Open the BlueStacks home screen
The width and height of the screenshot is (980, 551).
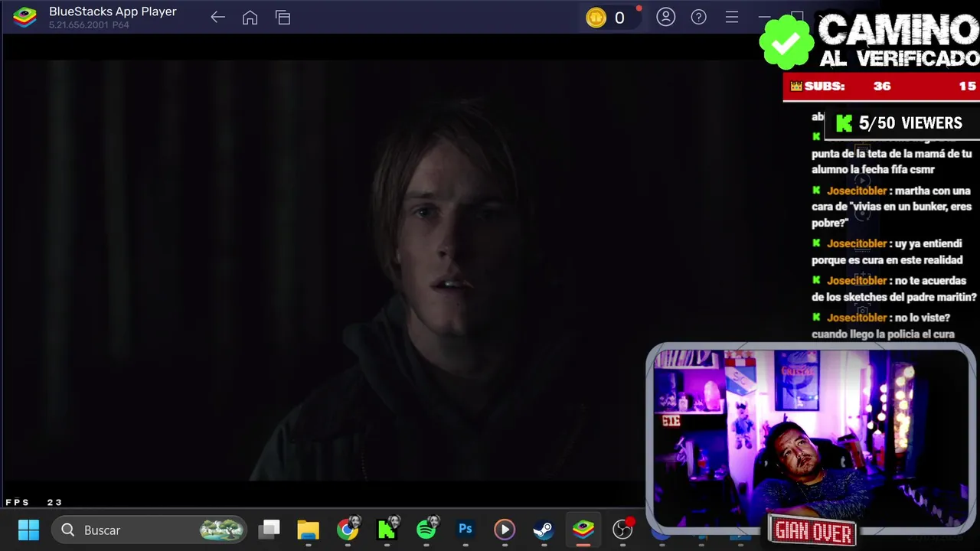250,18
